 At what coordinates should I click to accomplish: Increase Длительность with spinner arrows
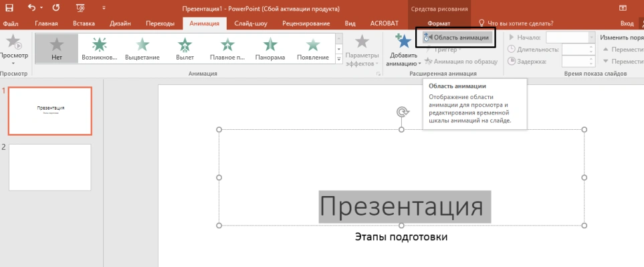click(591, 47)
